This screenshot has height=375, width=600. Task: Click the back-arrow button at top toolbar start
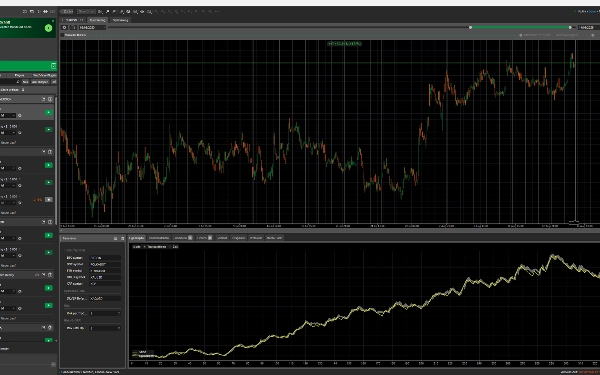pyautogui.click(x=67, y=12)
